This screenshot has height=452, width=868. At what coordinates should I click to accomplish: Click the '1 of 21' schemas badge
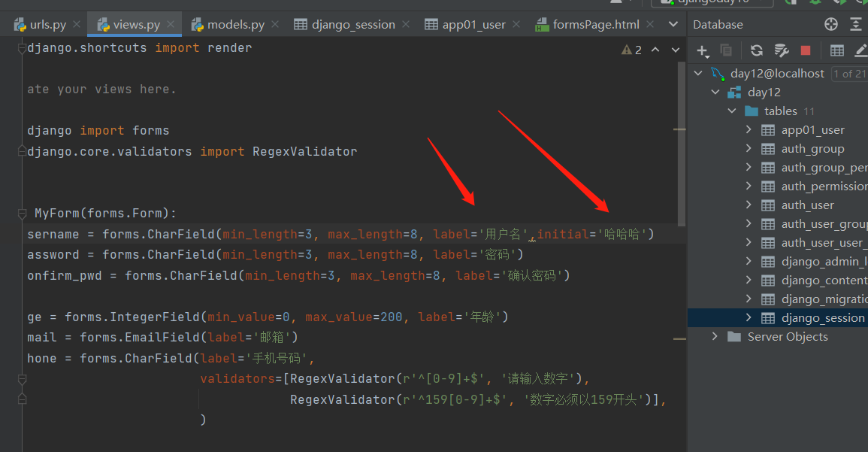849,74
